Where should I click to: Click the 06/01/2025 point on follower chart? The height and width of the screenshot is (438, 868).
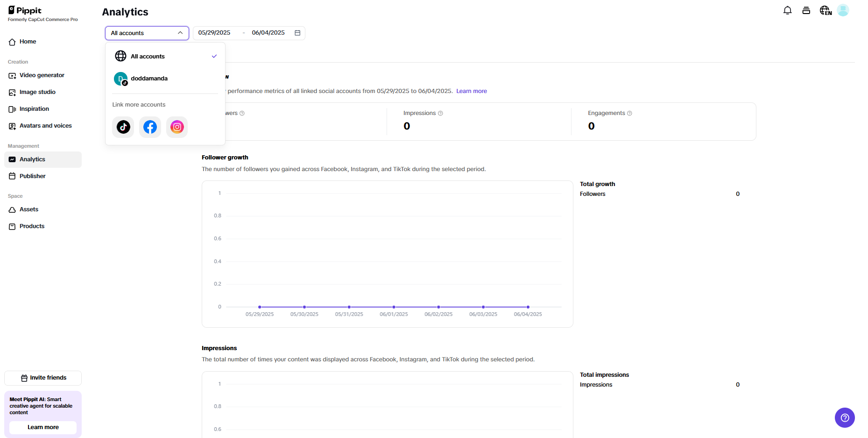pos(394,307)
